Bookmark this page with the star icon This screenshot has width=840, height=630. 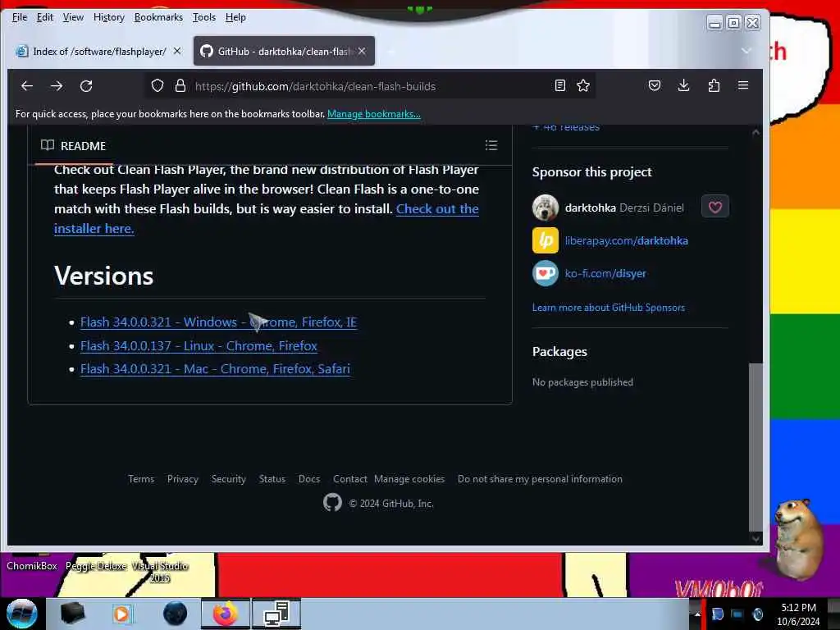(583, 85)
